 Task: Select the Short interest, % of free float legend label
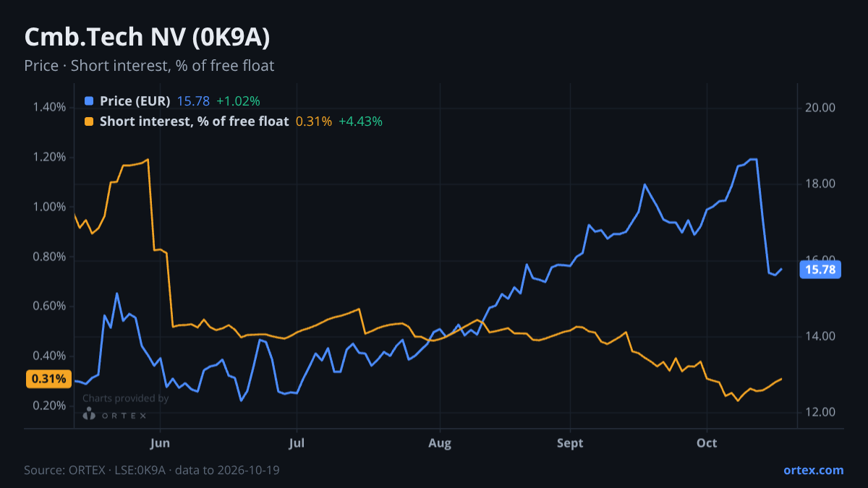(194, 121)
